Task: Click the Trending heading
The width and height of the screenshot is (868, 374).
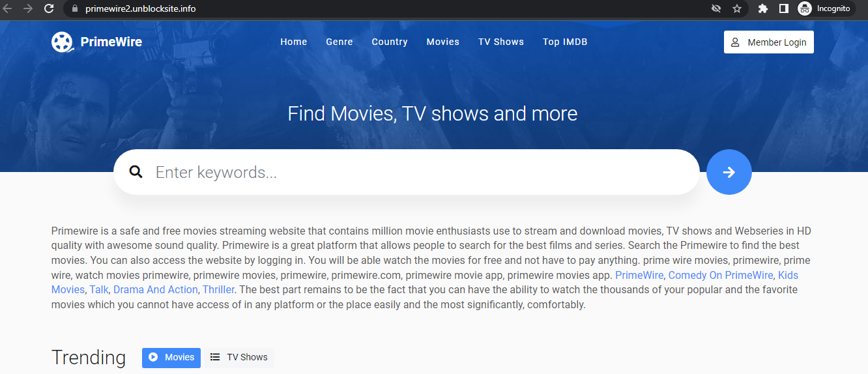Action: (89, 357)
